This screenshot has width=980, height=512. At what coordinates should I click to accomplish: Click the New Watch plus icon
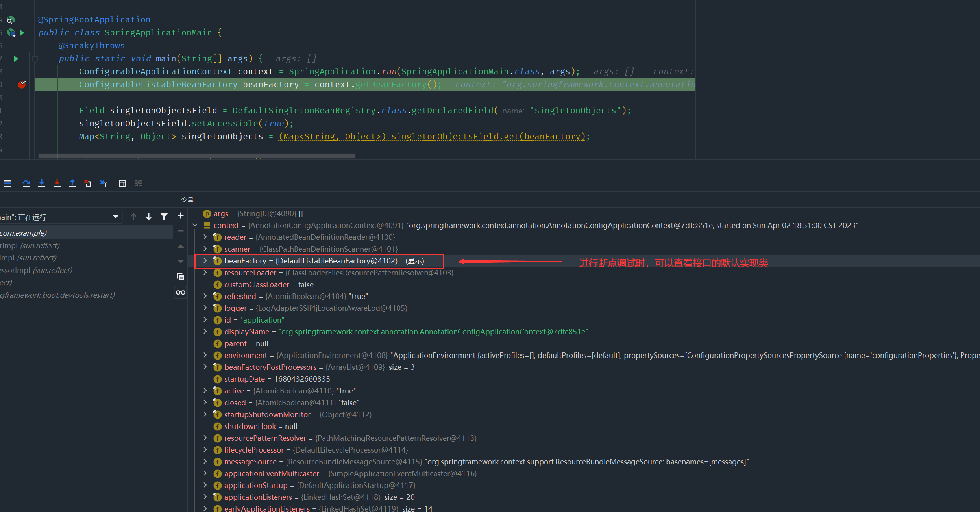(181, 215)
